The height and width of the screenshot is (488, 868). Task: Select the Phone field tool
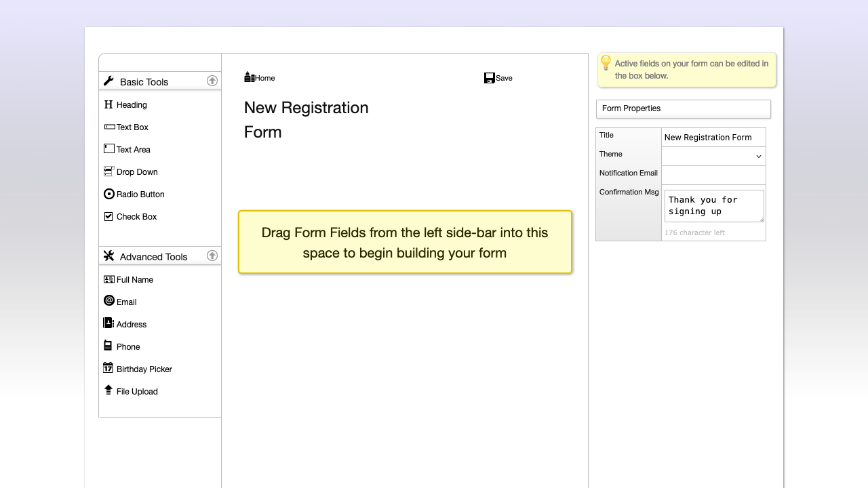coord(128,346)
